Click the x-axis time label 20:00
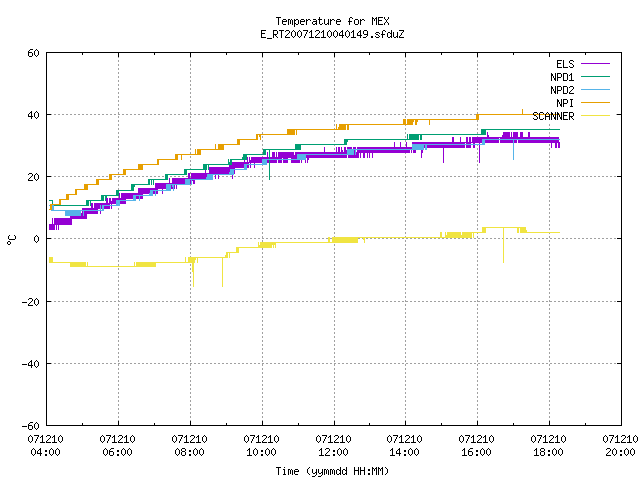 tap(620, 452)
